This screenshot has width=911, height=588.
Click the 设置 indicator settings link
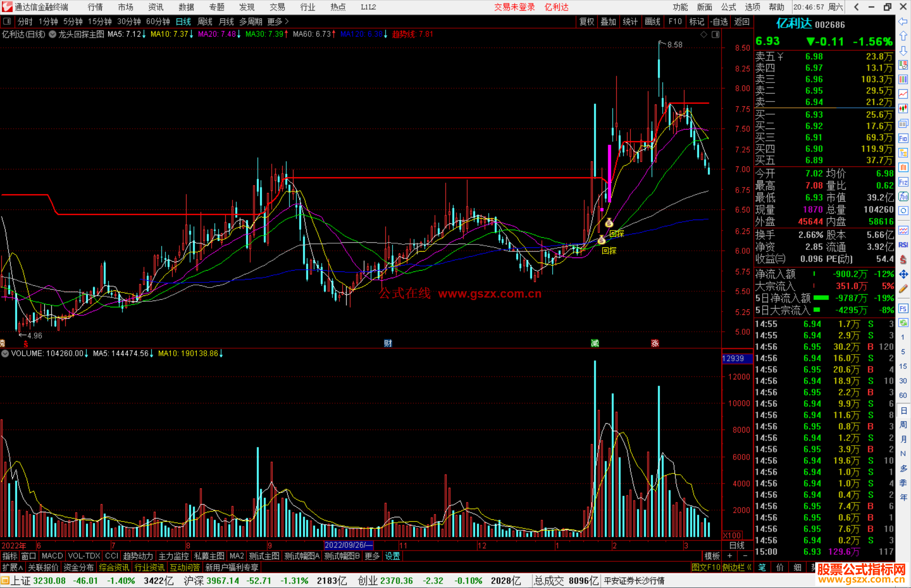(x=392, y=556)
